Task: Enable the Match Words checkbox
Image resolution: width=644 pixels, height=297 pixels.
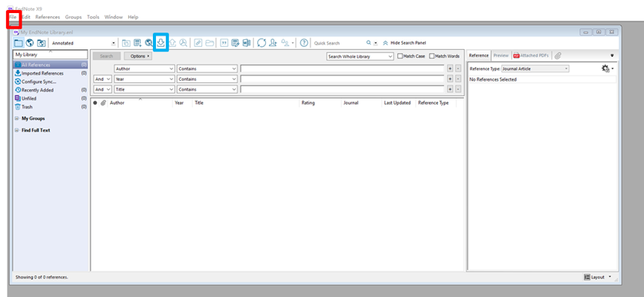Action: point(432,56)
